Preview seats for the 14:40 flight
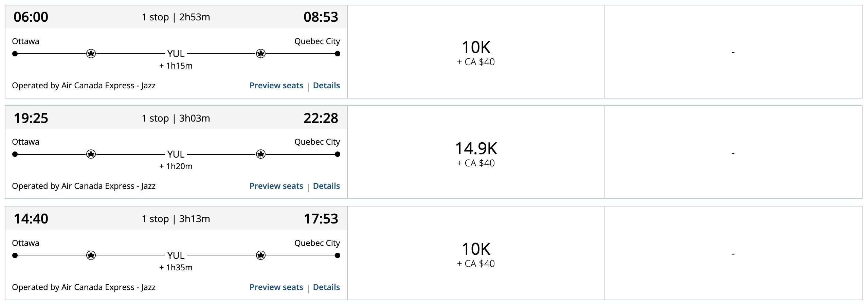Screen dimensions: 868x305 pyautogui.click(x=276, y=287)
